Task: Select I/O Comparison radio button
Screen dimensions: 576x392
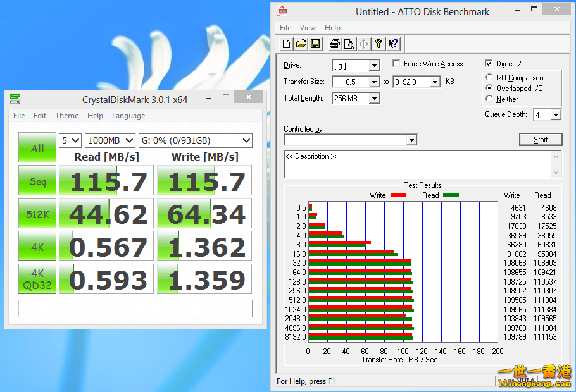Action: click(x=489, y=77)
